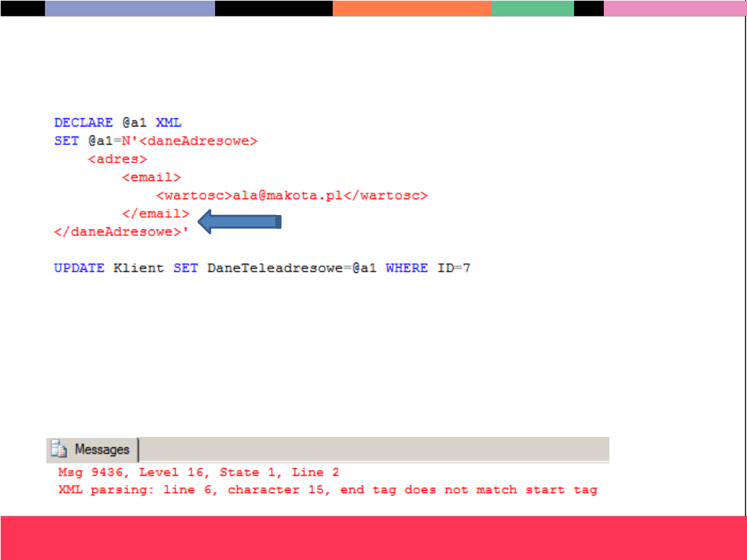Click the pink color block in header
The height and width of the screenshot is (560, 747).
(x=674, y=8)
